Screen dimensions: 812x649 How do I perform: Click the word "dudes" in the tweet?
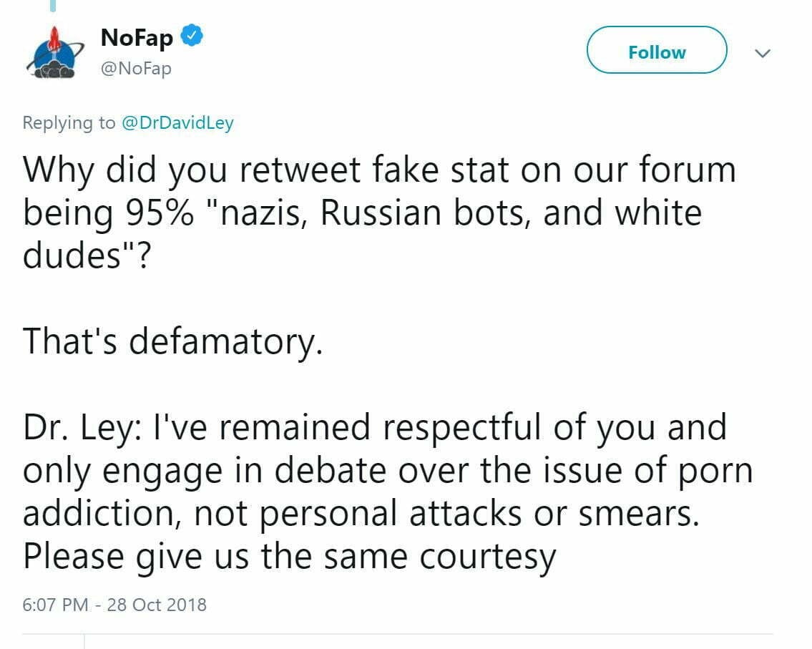tap(68, 256)
